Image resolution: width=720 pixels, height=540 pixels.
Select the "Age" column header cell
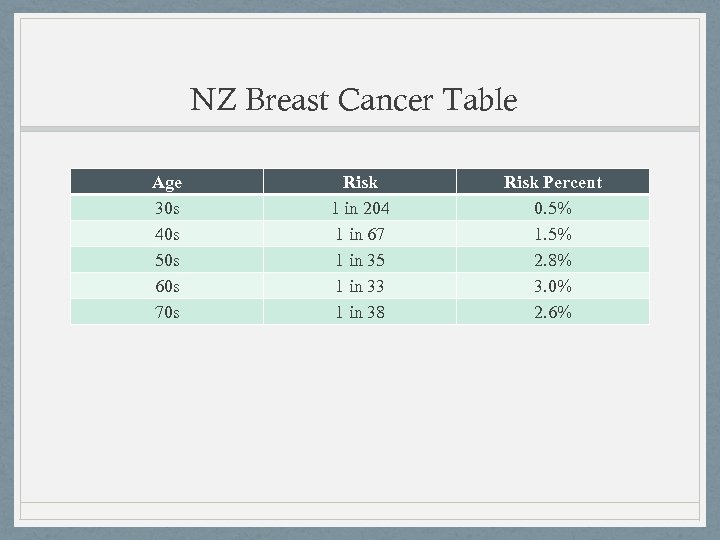(x=167, y=182)
